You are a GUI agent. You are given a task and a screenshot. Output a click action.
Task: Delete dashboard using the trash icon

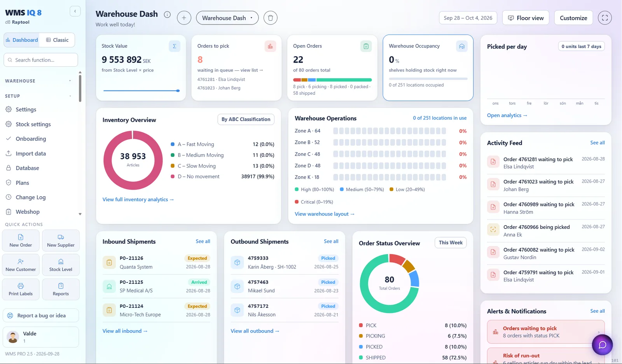[271, 18]
